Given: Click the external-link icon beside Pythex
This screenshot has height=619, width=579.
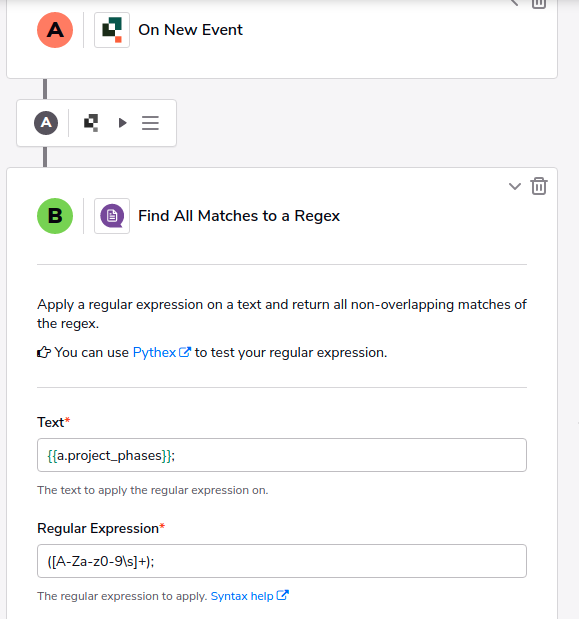Looking at the screenshot, I should [x=185, y=352].
